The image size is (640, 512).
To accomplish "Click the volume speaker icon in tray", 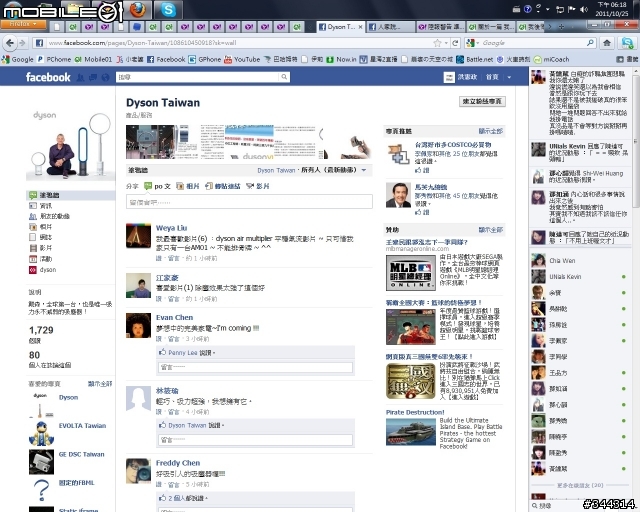I will pyautogui.click(x=584, y=9).
